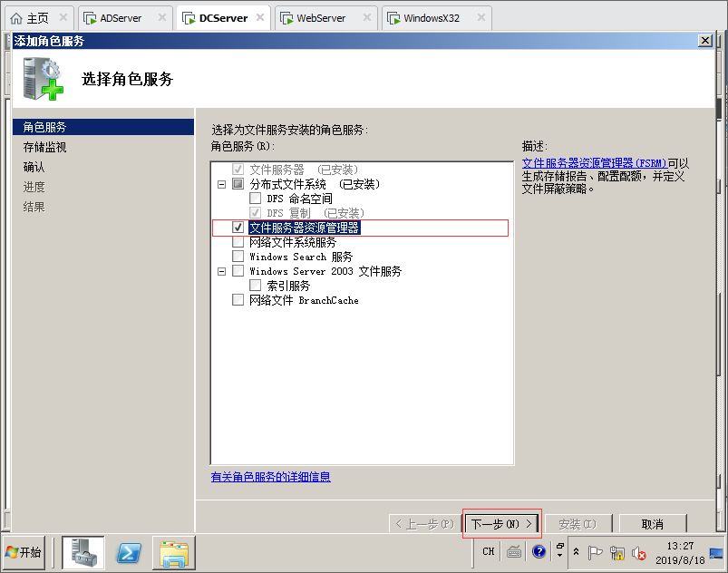Select 确认 step in sidebar

point(34,167)
